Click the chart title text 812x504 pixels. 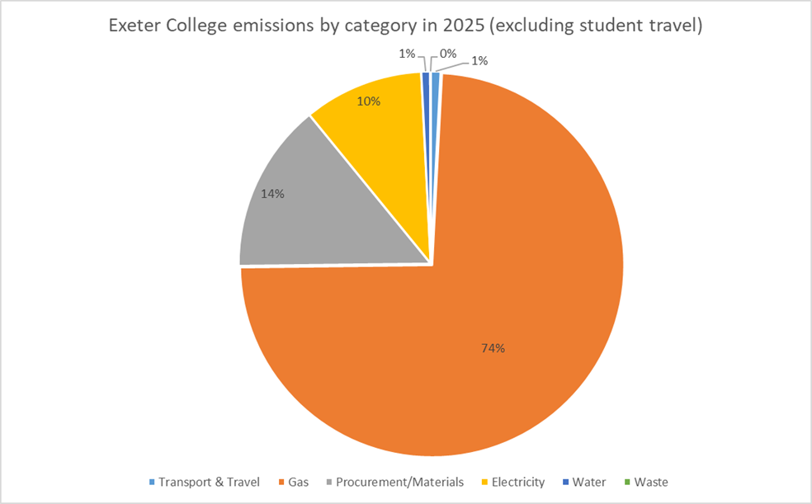[x=405, y=26]
